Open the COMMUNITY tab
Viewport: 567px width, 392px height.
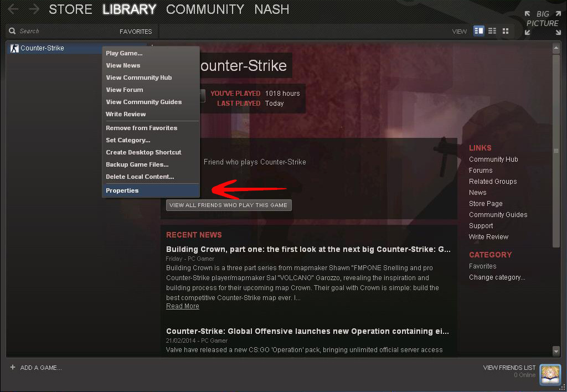tap(205, 9)
